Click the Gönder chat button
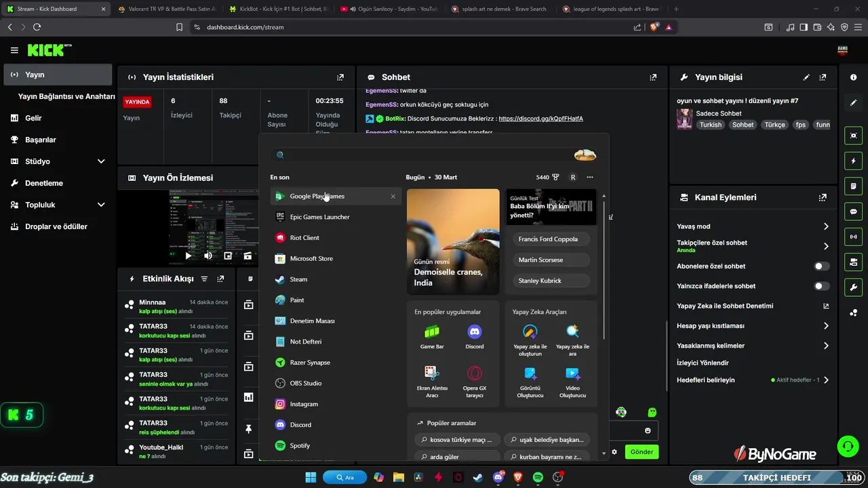 [642, 451]
